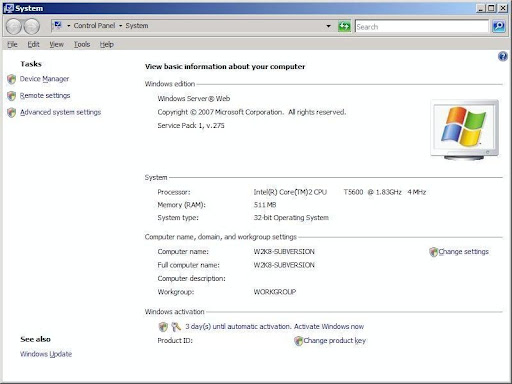
Task: Go back with the Back arrow button
Action: (x=14, y=26)
